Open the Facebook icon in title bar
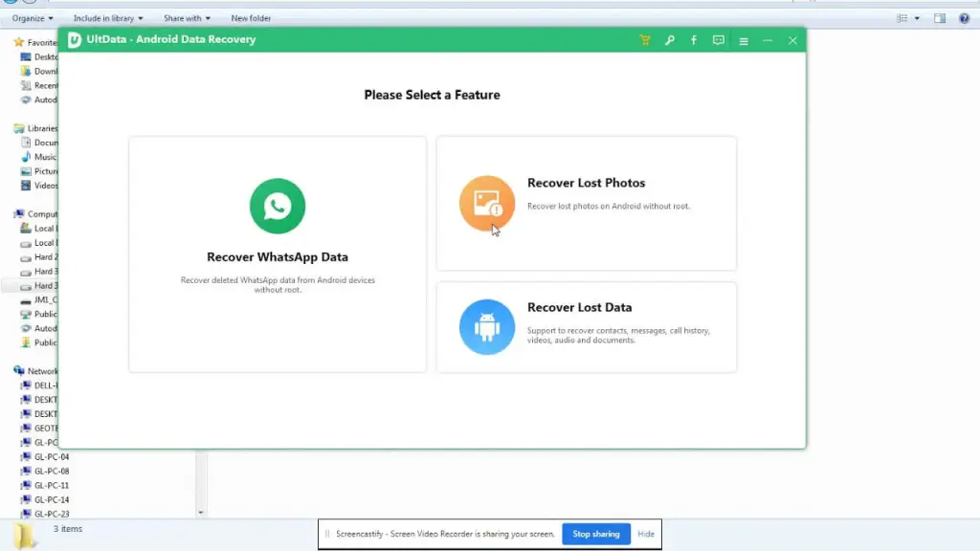The image size is (980, 551). tap(694, 40)
